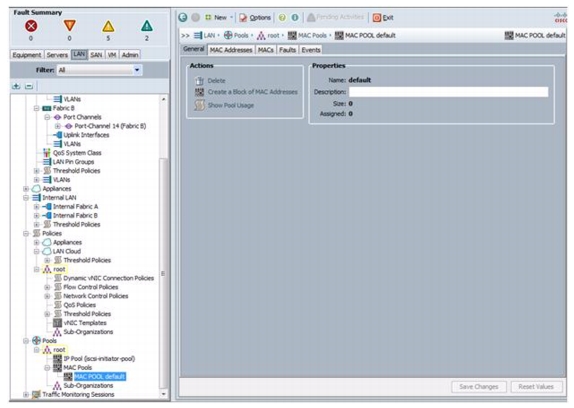
Task: Select Dynamic vNIC Connection Policies
Action: click(108, 278)
